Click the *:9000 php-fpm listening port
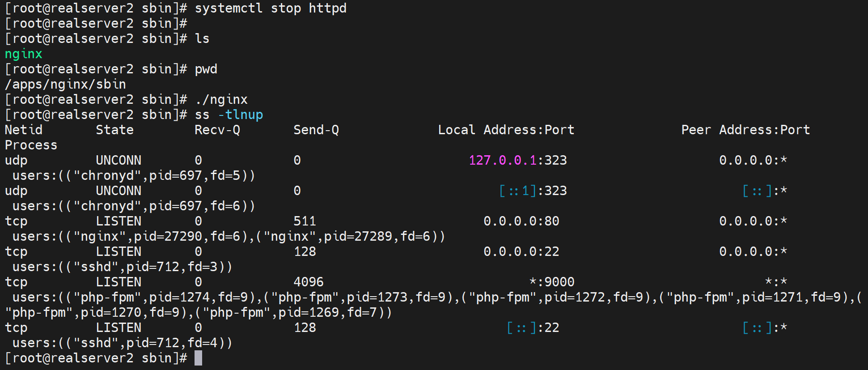 [551, 282]
